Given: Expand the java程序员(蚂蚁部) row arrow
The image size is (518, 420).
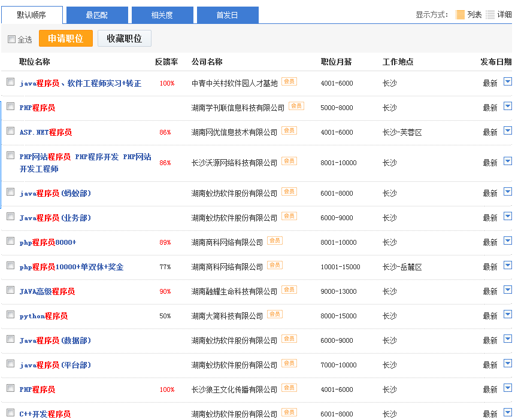Looking at the screenshot, I should click(x=508, y=191).
